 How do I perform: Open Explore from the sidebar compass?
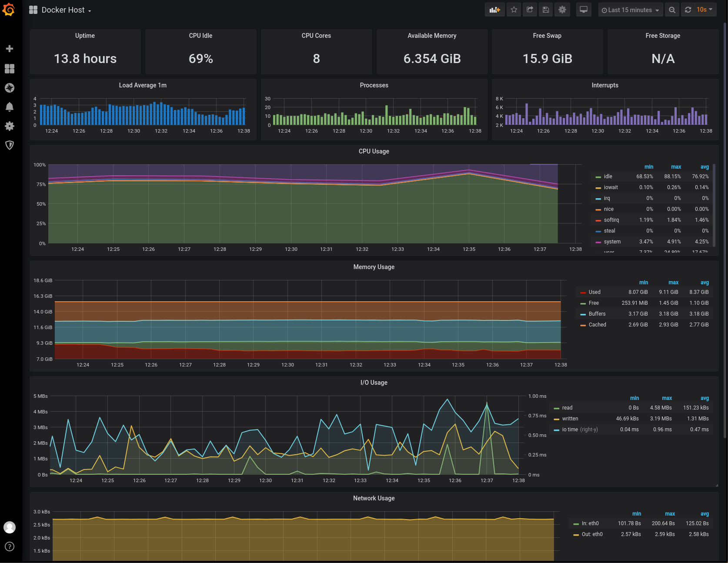pos(10,87)
